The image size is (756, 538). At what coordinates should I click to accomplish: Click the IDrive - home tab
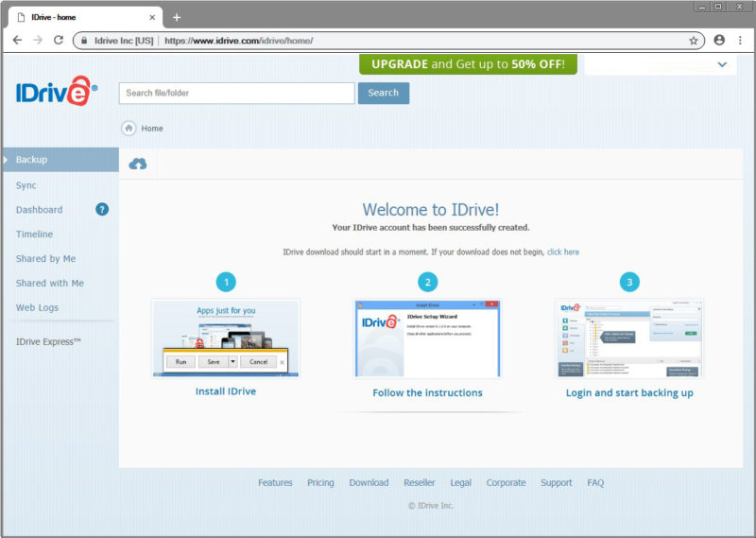point(85,17)
